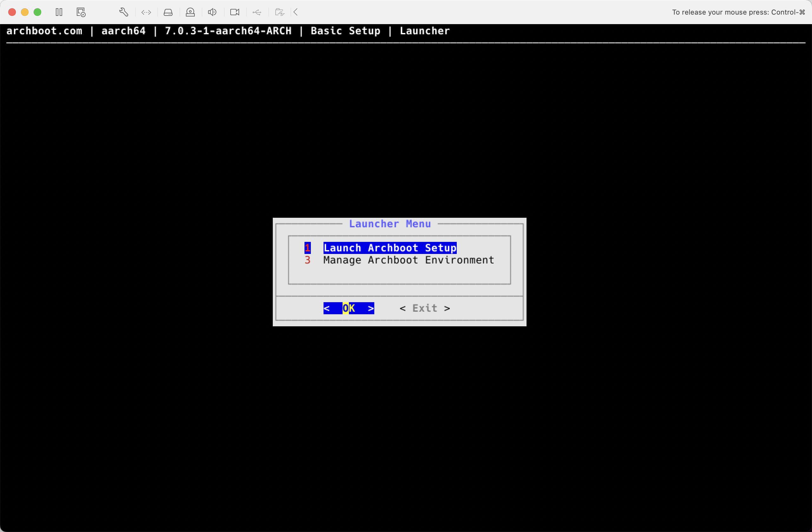Confirm with the OK button

(349, 308)
